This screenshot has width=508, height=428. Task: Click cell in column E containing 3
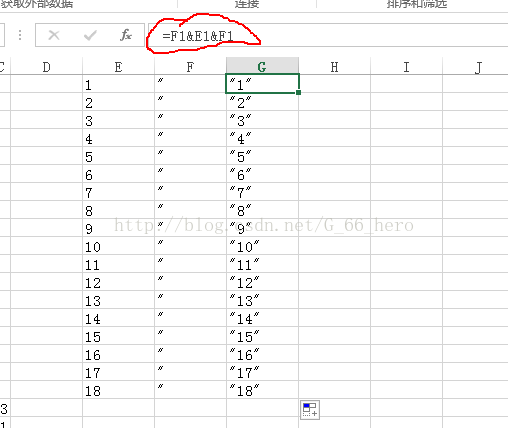(118, 120)
